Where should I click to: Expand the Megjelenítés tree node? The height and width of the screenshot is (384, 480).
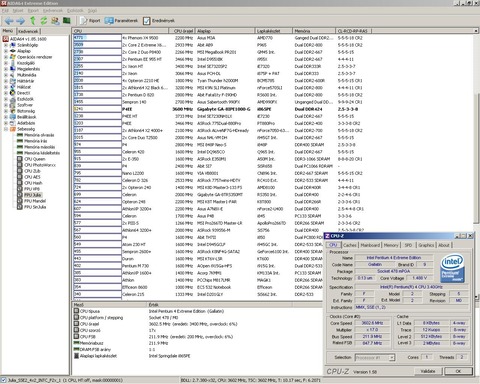point(6,69)
